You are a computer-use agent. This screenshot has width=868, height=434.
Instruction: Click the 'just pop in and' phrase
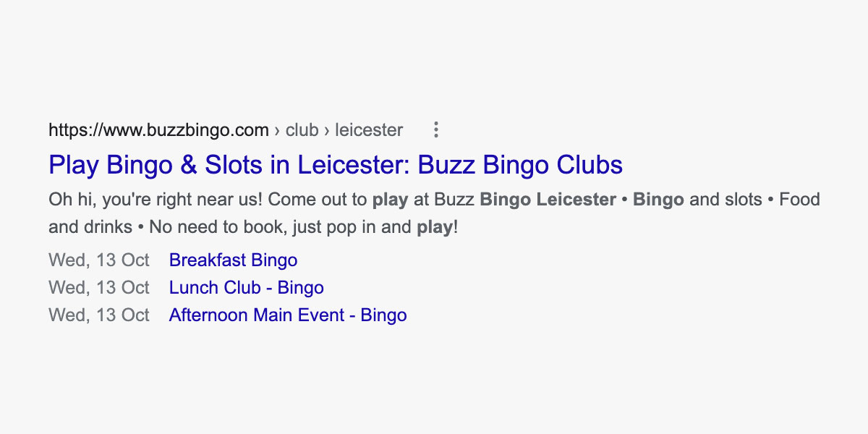point(349,227)
